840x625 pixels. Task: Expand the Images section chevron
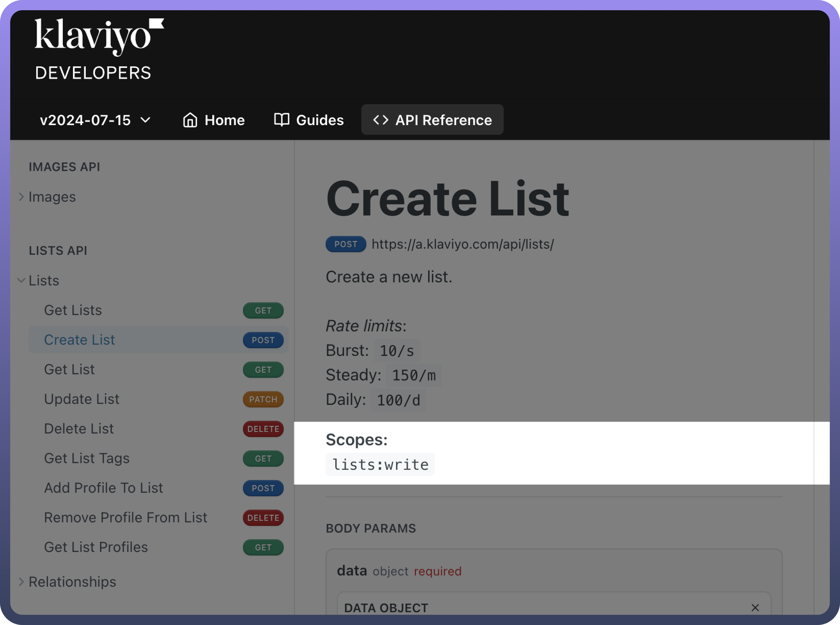[x=21, y=197]
